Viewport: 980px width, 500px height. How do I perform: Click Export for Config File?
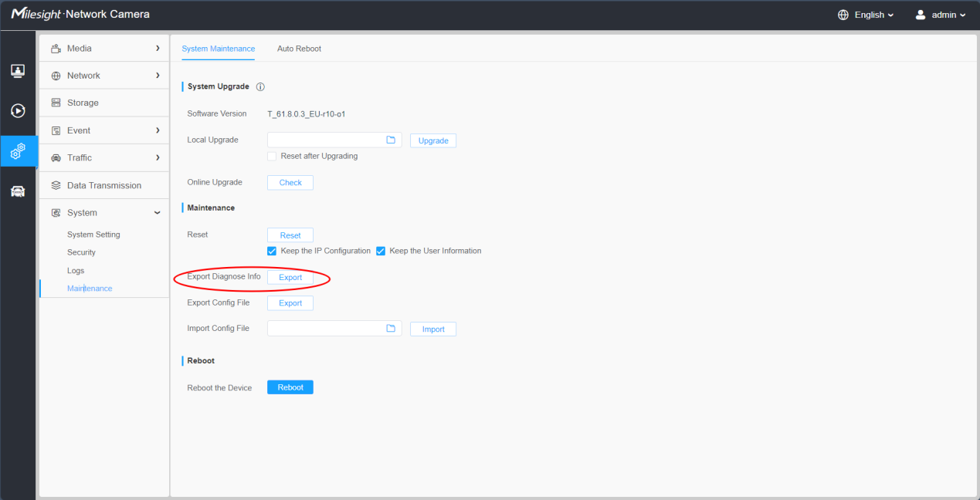point(290,303)
